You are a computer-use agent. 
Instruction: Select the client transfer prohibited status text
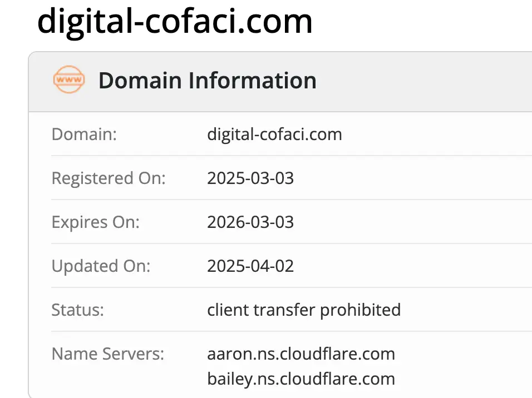pos(304,310)
